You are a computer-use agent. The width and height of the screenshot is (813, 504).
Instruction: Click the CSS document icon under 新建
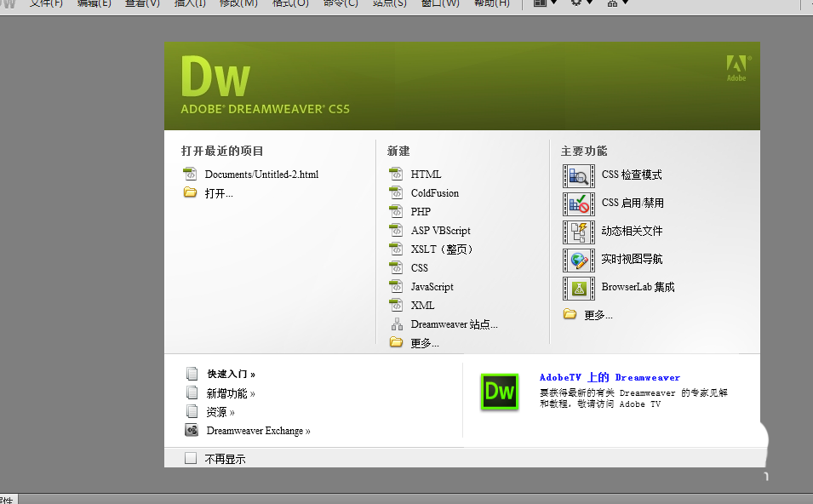[396, 266]
